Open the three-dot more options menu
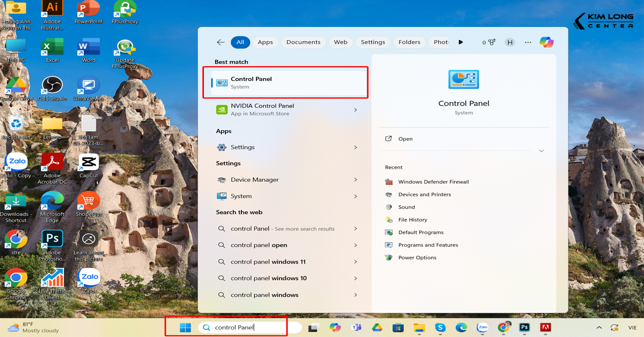This screenshot has width=644, height=337. [528, 42]
